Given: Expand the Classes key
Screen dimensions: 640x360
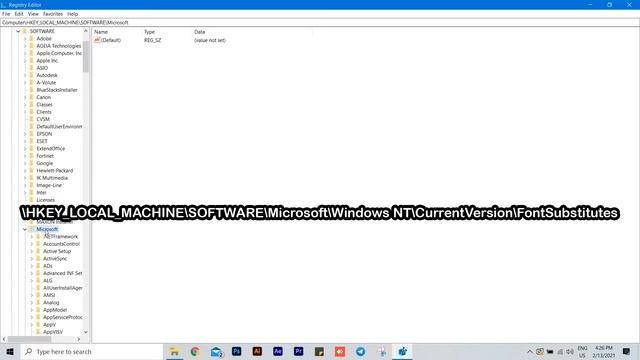Looking at the screenshot, I should tap(25, 104).
